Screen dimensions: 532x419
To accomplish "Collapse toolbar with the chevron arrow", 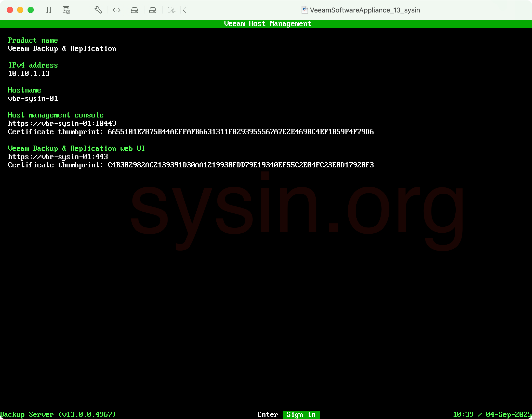I will (x=184, y=10).
